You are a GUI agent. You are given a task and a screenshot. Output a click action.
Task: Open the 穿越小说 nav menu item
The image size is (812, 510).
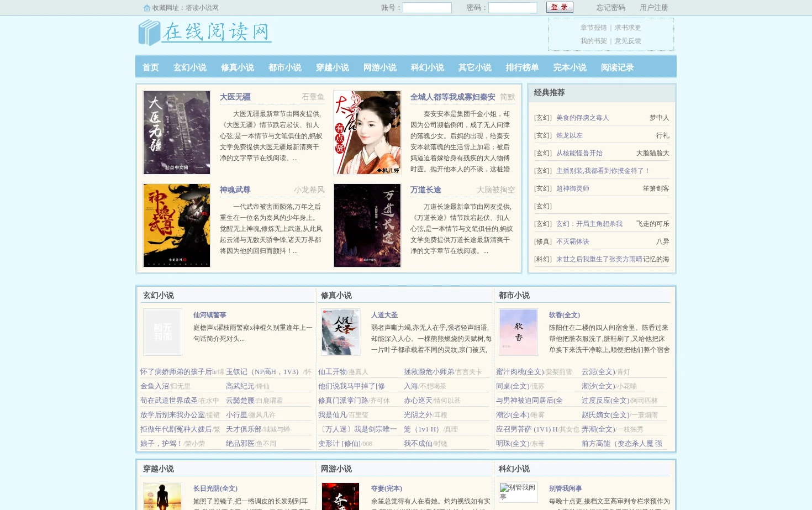coord(333,67)
